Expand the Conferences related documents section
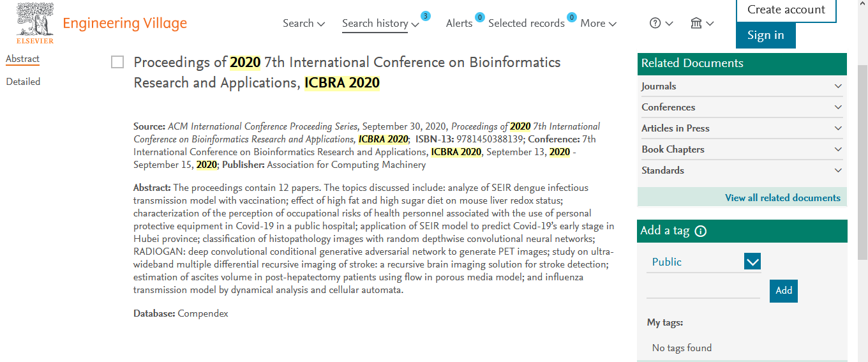The width and height of the screenshot is (868, 362). (742, 107)
